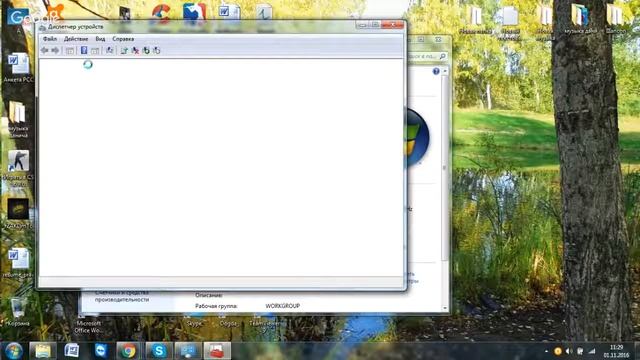
Task: Click the scan for hardware changes icon
Action: (x=109, y=50)
